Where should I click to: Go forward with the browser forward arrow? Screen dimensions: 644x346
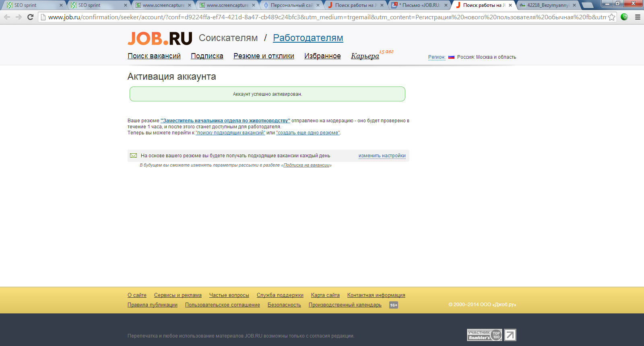(19, 17)
